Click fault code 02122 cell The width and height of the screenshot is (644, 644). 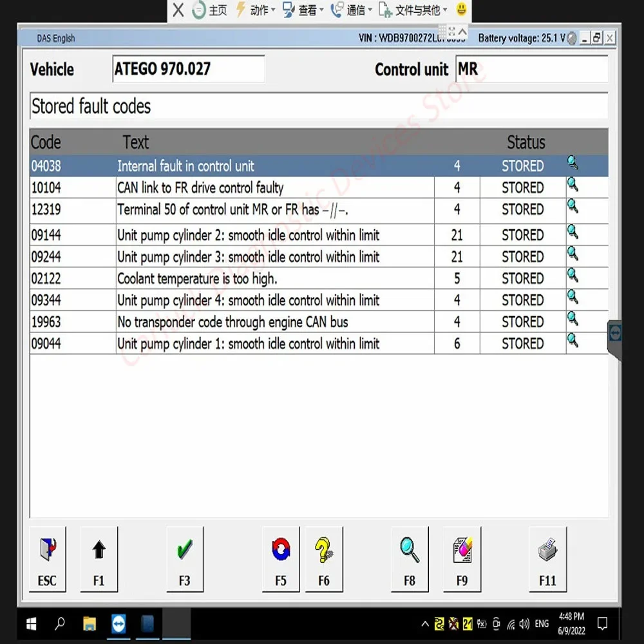point(73,278)
